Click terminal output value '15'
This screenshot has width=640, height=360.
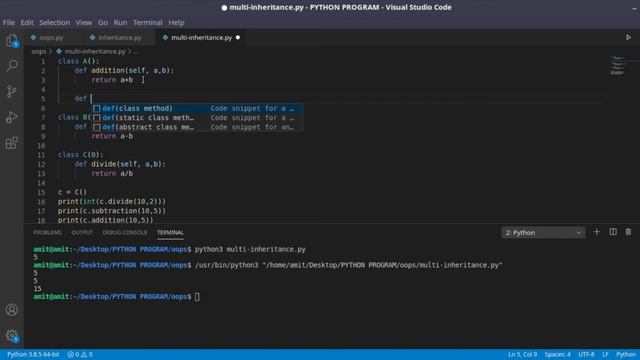(38, 289)
